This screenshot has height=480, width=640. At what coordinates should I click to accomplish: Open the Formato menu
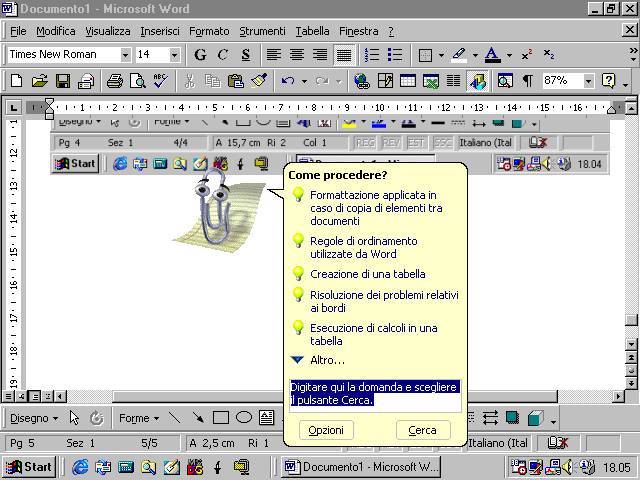pyautogui.click(x=209, y=31)
